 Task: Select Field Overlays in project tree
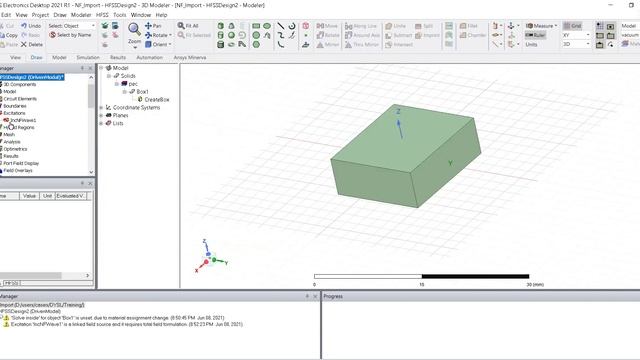[x=18, y=171]
